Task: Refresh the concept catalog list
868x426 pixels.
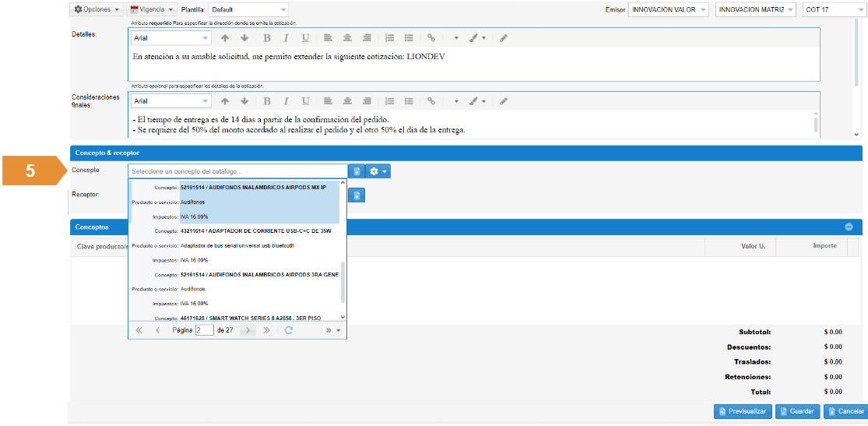Action: 288,330
